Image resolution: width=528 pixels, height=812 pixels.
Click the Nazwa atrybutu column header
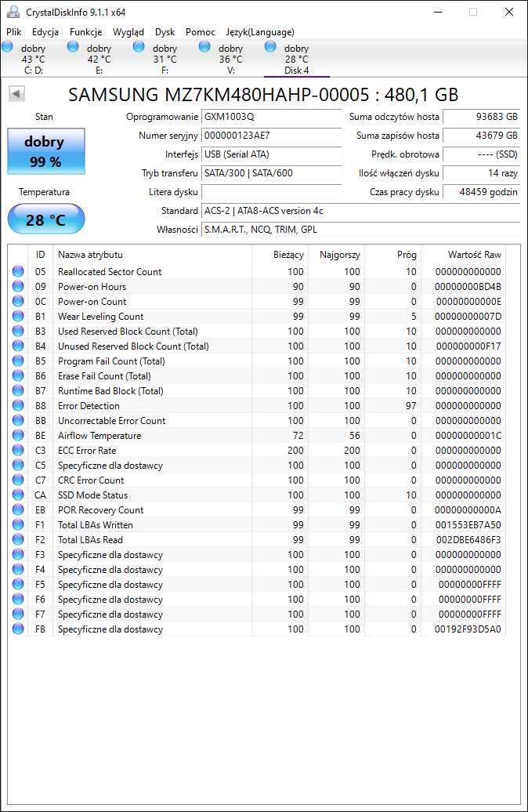(152, 254)
